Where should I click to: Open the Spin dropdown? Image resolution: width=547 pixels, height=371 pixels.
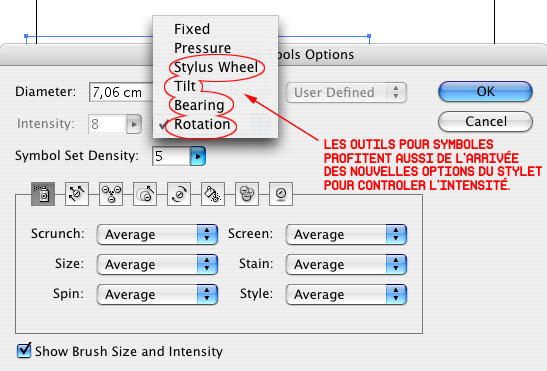coord(157,294)
